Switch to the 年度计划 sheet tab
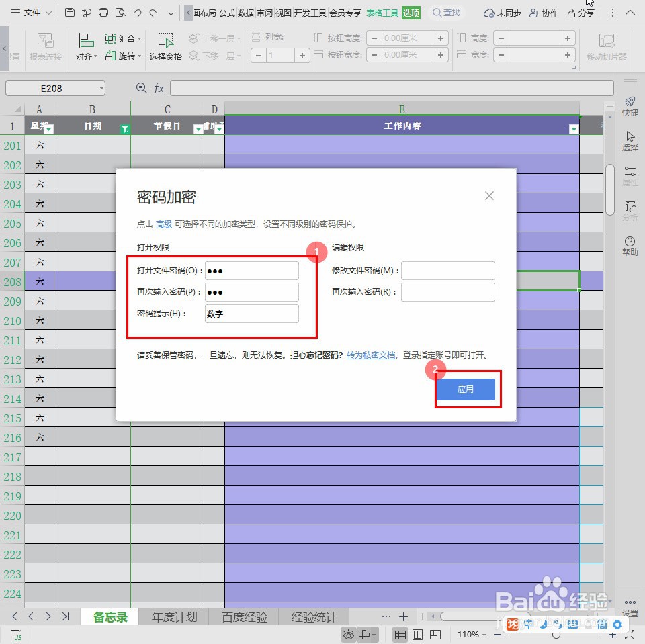 (x=175, y=617)
